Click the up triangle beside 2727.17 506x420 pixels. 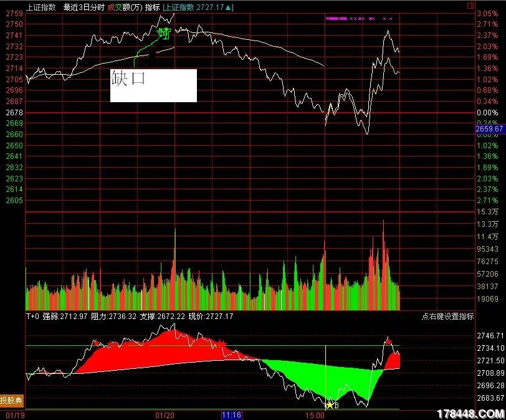(231, 7)
